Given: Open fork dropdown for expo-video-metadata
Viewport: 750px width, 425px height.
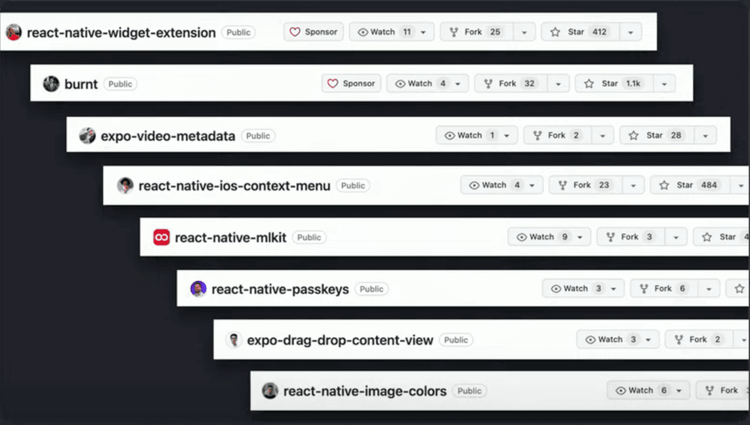Looking at the screenshot, I should point(603,135).
